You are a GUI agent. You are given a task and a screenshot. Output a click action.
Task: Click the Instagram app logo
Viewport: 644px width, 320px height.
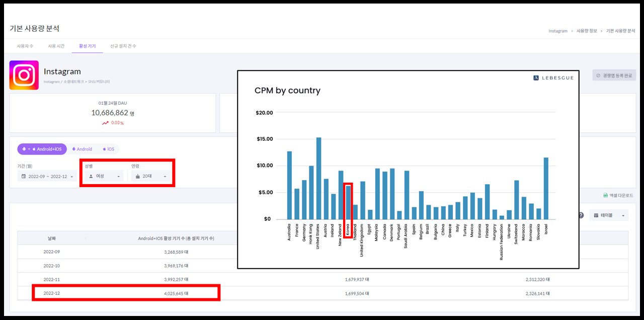point(24,75)
